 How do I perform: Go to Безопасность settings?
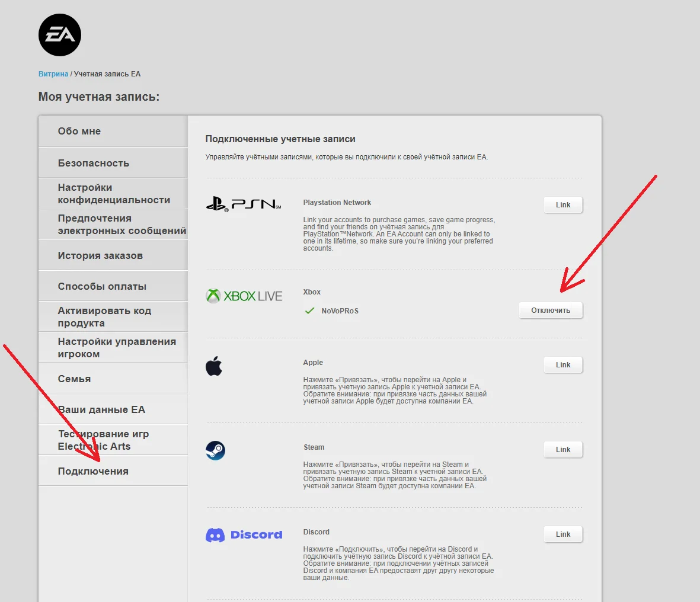[x=113, y=163]
